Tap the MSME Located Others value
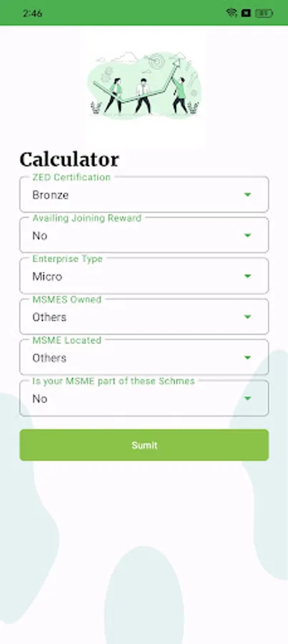288x644 pixels. 49,358
